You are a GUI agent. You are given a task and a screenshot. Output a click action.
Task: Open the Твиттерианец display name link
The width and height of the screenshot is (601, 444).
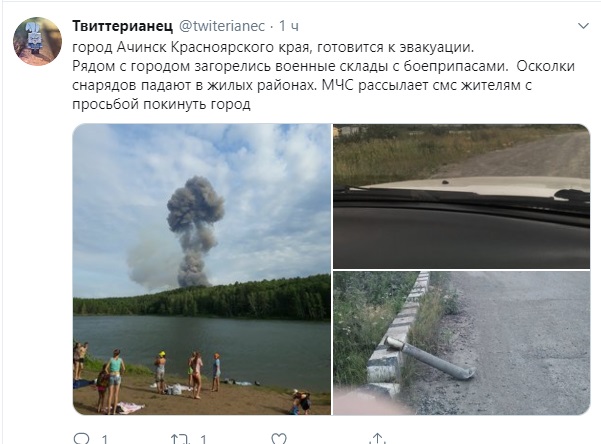[123, 26]
